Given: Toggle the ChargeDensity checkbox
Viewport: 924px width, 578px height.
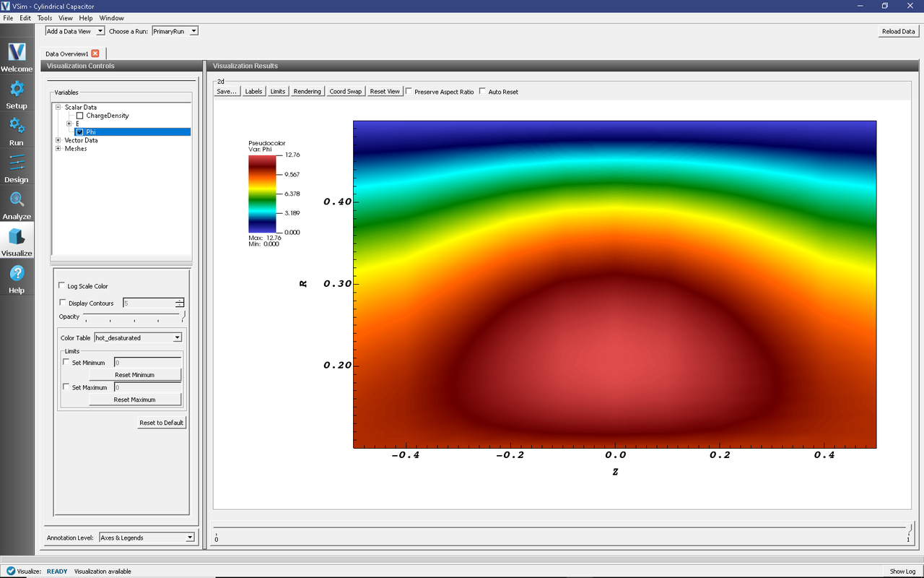Looking at the screenshot, I should coord(80,116).
